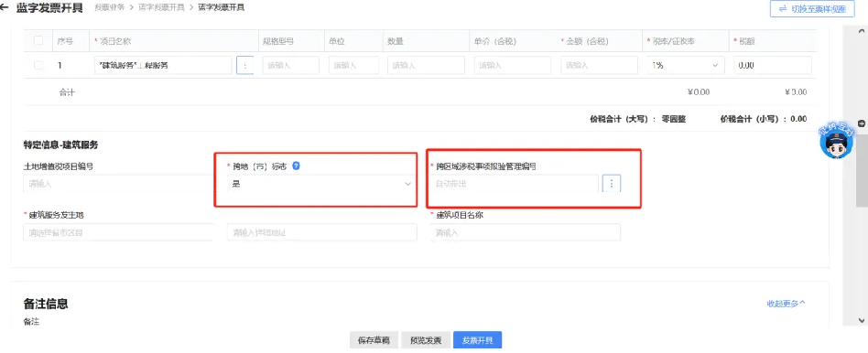This screenshot has height=353, width=868.
Task: Click the 金额(含税) input field
Action: tap(599, 65)
